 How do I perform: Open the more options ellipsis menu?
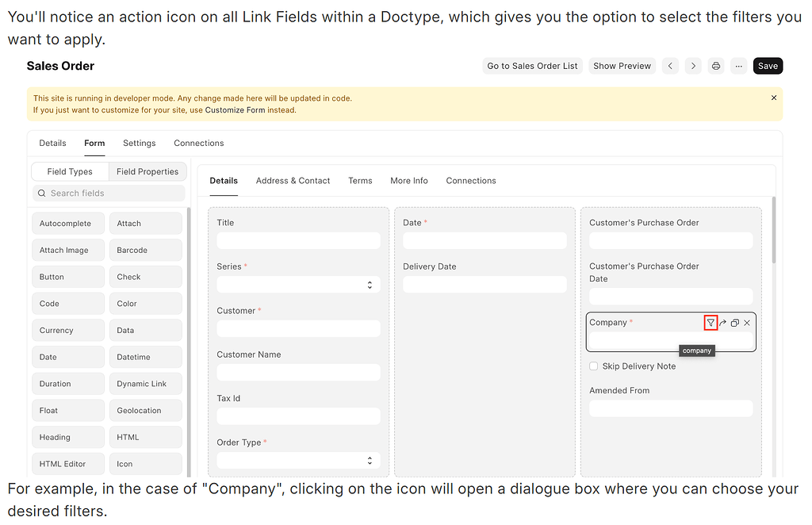point(738,66)
